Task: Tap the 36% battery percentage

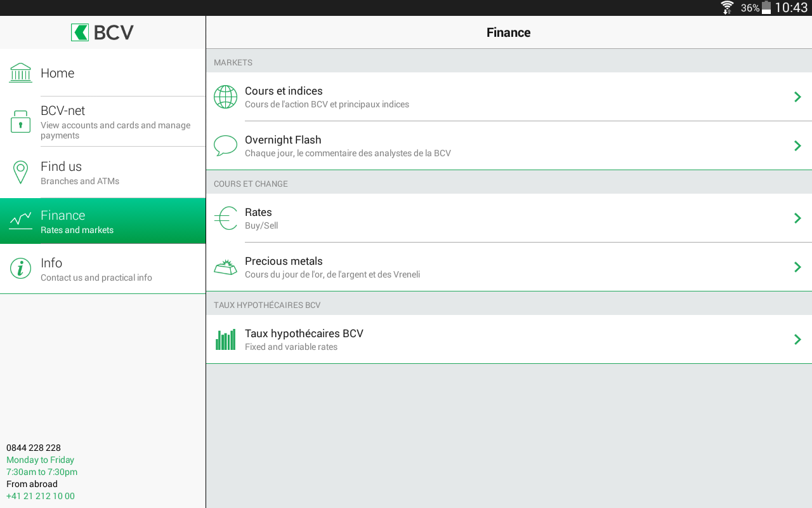Action: pos(750,8)
